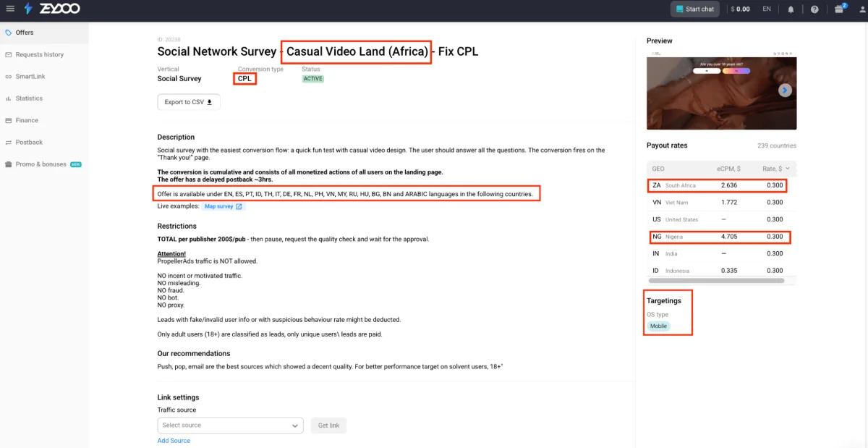868x448 pixels.
Task: Open Statistics via the bar chart icon
Action: tap(10, 98)
